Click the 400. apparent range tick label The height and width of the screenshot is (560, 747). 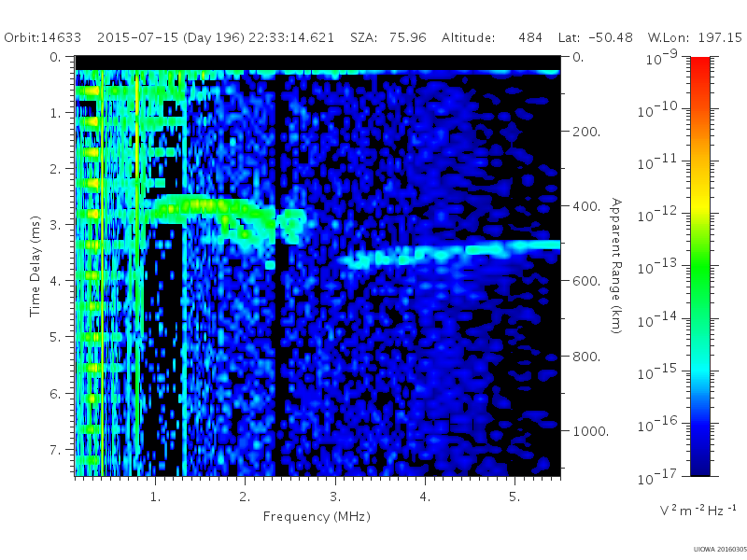coord(586,206)
